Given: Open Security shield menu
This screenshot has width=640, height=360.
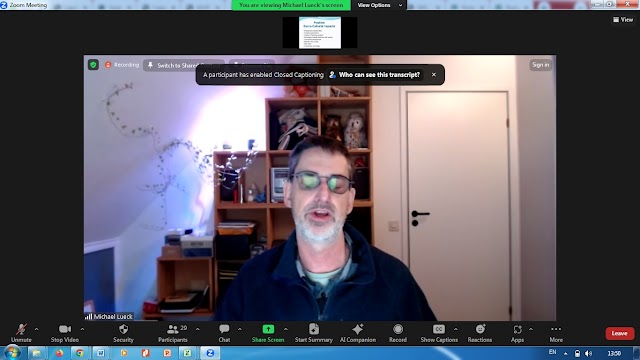Looking at the screenshot, I should coord(123,333).
